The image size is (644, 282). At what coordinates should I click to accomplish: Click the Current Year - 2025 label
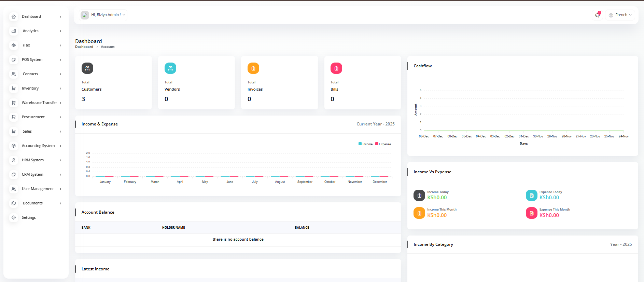(376, 124)
